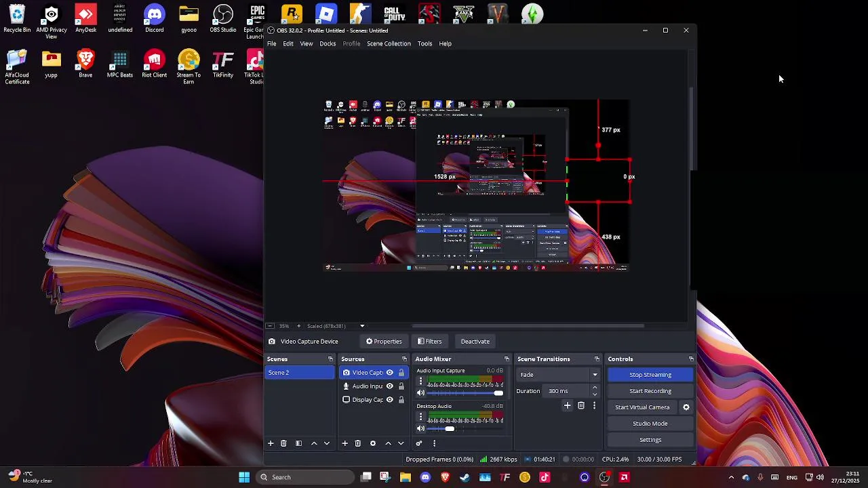Open the Edit menu in OBS
868x488 pixels.
(x=288, y=43)
